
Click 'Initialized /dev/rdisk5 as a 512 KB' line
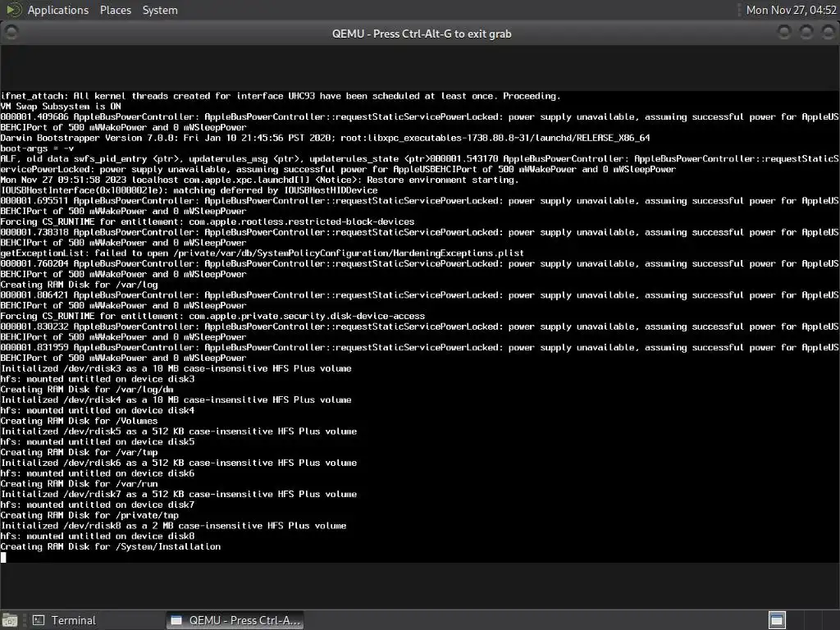tap(178, 431)
